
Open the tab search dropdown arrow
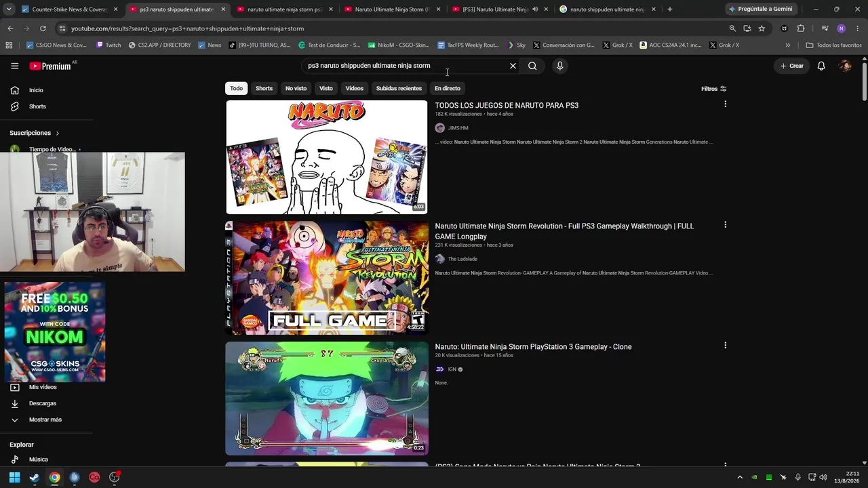pos(9,9)
